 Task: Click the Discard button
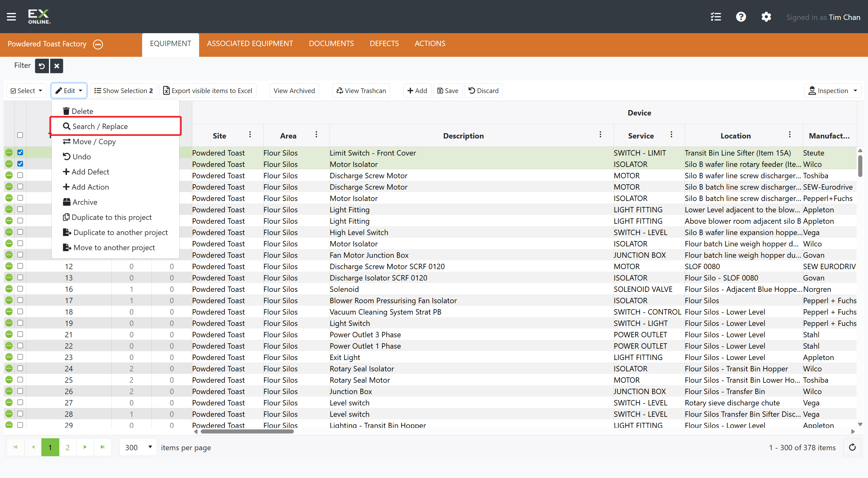[x=484, y=91]
